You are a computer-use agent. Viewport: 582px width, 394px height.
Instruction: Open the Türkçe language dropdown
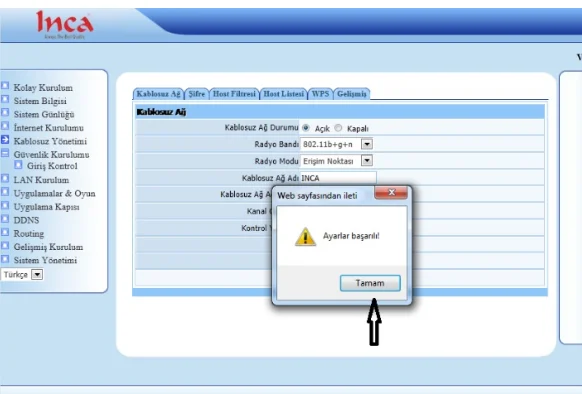click(22, 274)
